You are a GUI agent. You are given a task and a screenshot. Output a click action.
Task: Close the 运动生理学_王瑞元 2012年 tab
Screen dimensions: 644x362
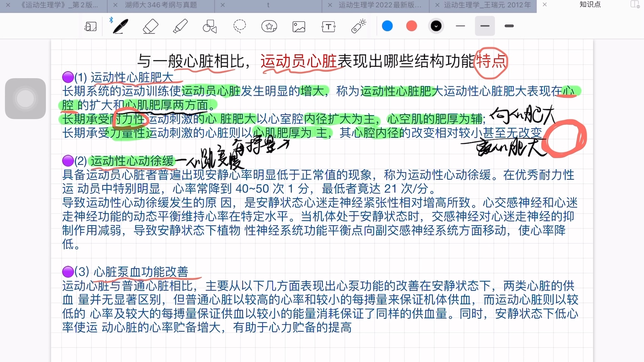[x=437, y=5]
